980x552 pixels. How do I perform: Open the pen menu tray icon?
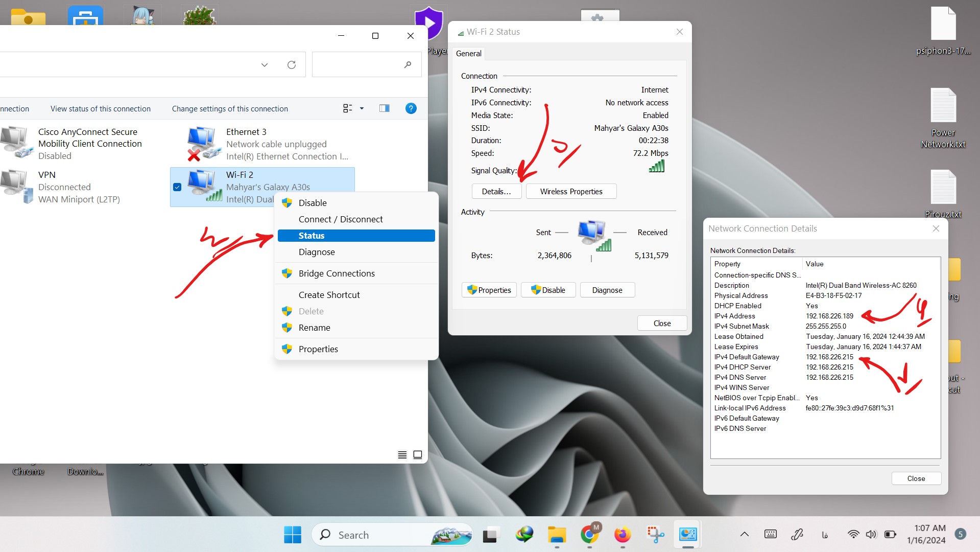(797, 535)
